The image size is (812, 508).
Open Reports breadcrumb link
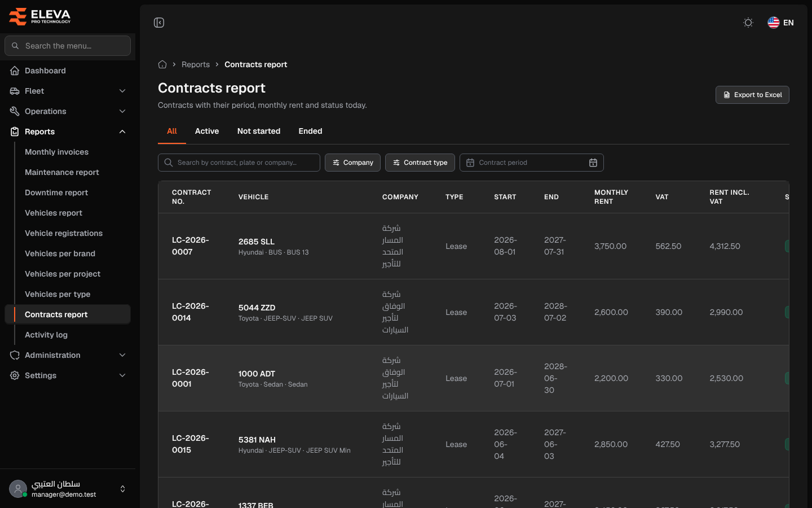196,64
